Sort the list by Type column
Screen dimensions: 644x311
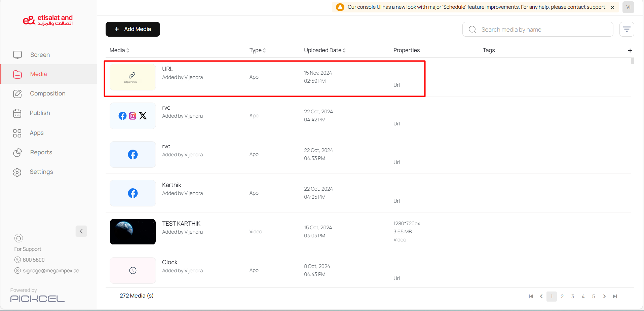click(258, 50)
